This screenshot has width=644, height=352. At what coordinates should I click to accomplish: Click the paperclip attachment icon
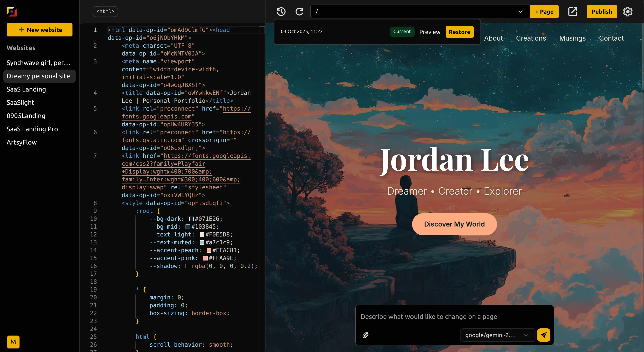(x=365, y=335)
